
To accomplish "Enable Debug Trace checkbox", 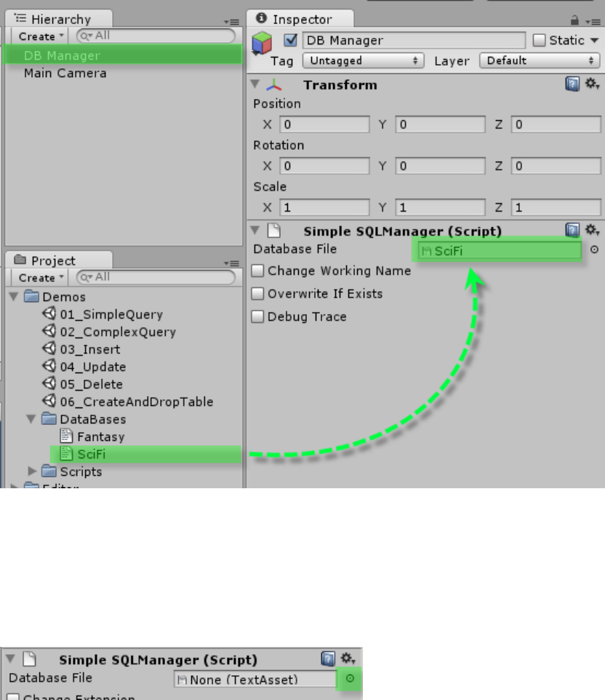I will click(257, 317).
